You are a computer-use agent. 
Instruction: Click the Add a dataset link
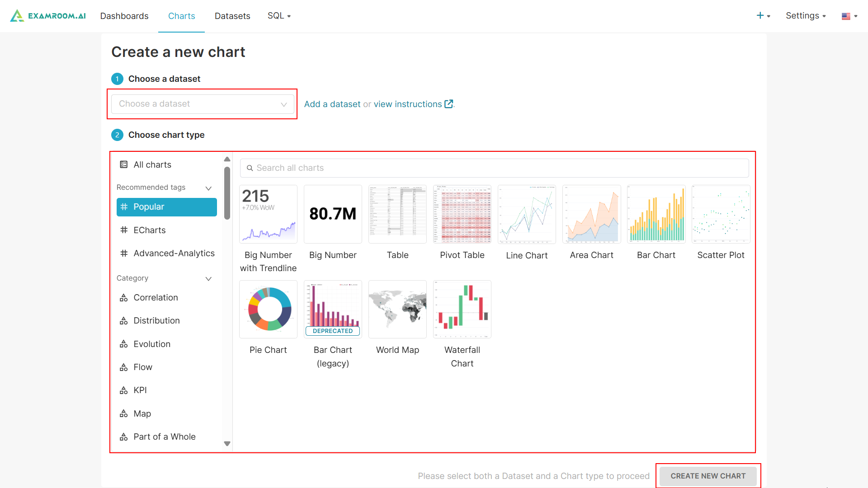coord(332,104)
